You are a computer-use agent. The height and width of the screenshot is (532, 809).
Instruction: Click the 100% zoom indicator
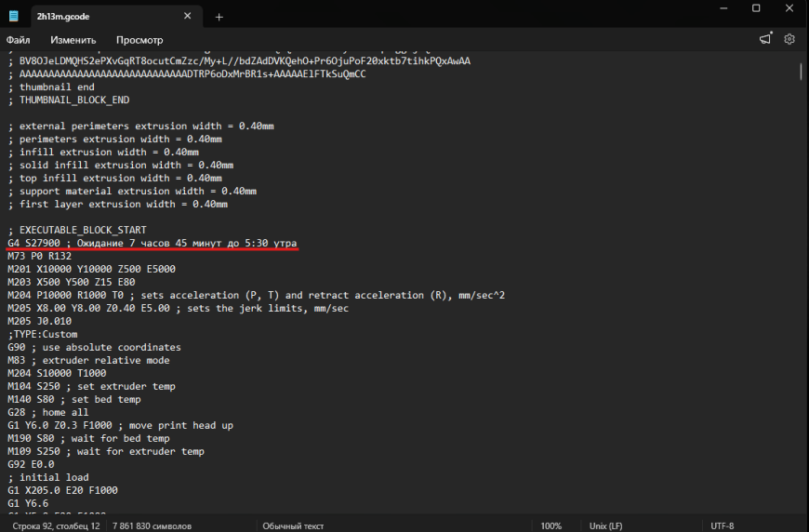tap(550, 525)
